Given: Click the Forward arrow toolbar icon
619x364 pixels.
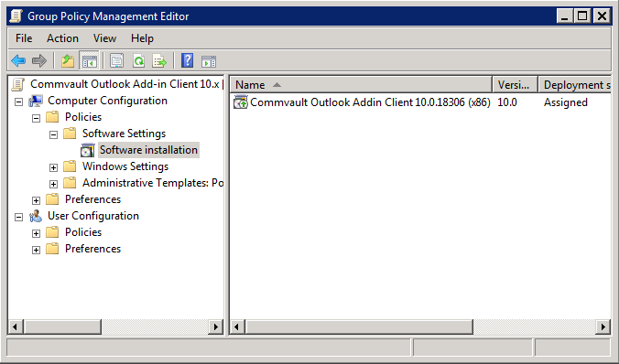Looking at the screenshot, I should click(39, 61).
